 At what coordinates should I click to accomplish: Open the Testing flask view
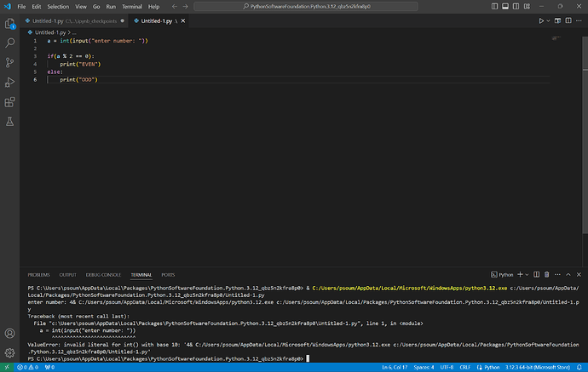(9, 122)
